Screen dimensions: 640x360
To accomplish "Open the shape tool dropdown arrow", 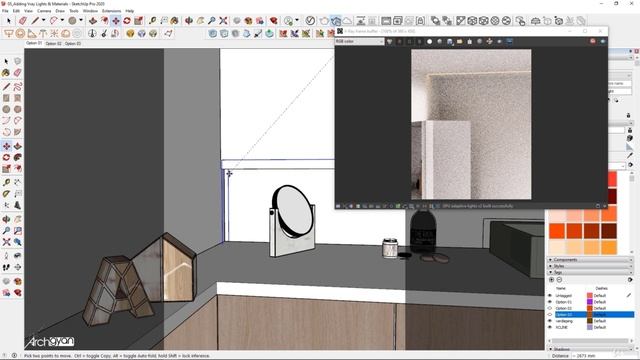I will pyautogui.click(x=80, y=20).
